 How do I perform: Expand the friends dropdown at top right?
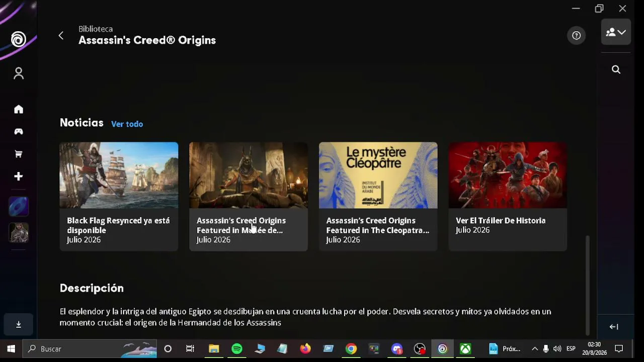tap(616, 32)
